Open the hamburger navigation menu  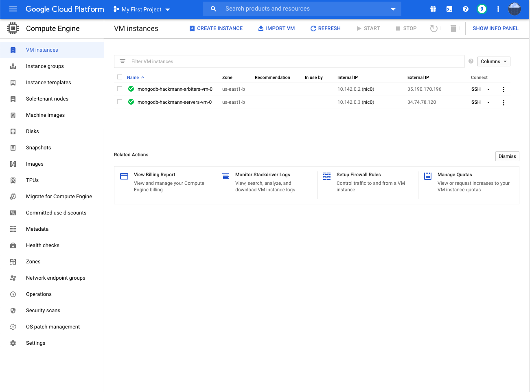(13, 9)
